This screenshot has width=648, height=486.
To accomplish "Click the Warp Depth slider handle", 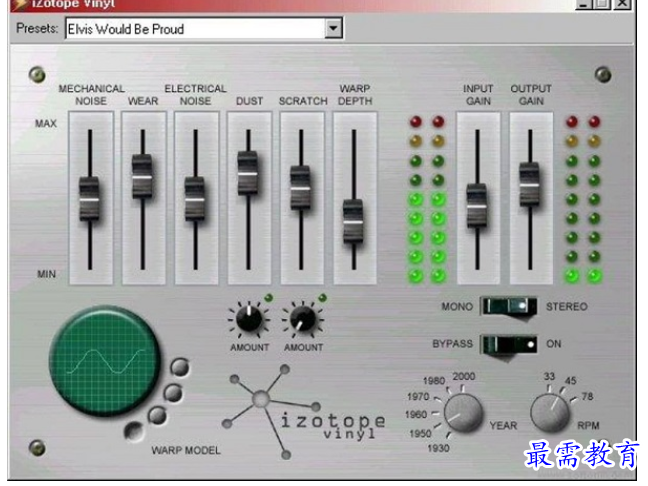I will (x=353, y=222).
